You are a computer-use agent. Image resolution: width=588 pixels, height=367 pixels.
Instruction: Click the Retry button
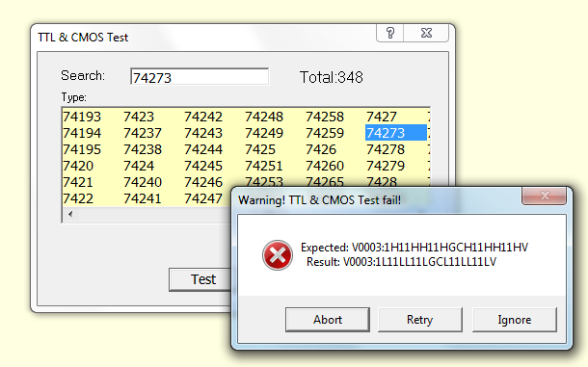tap(420, 320)
